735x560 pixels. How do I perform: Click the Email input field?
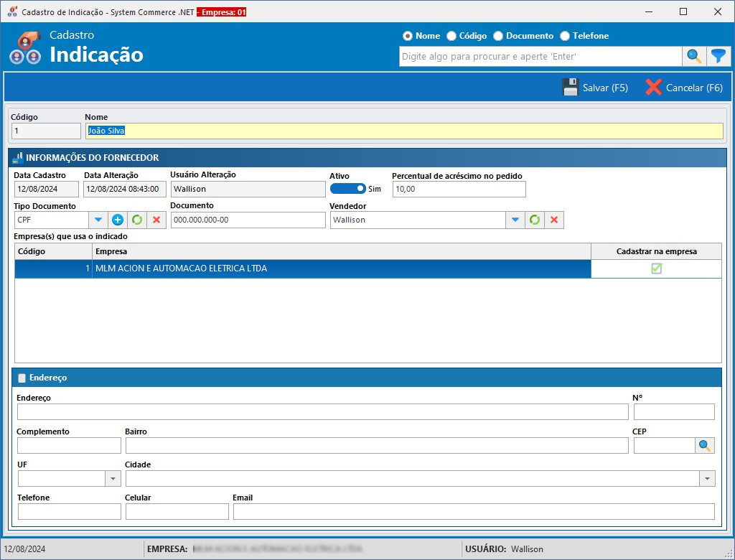tap(473, 511)
